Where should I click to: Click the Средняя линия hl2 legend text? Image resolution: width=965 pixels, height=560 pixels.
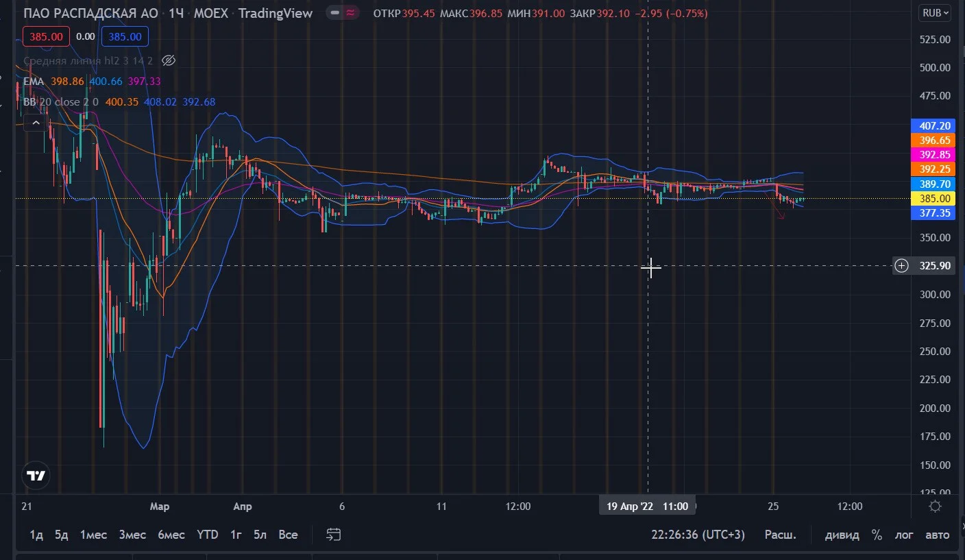(x=88, y=60)
